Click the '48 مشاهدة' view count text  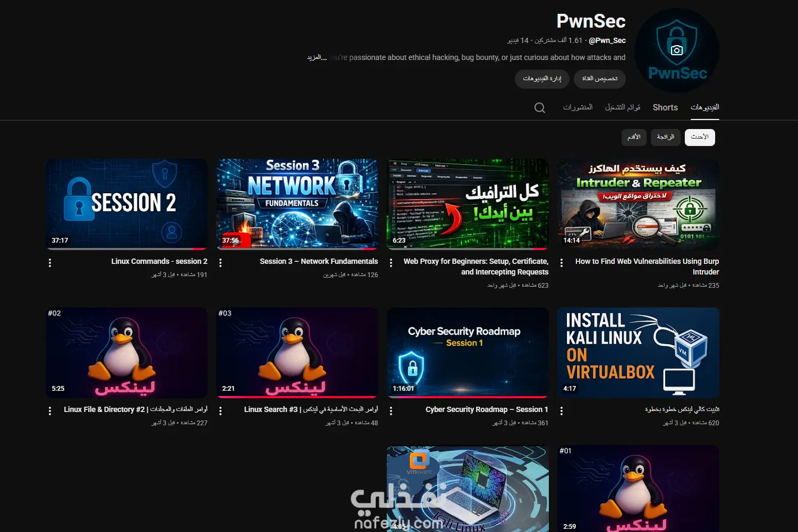[x=367, y=423]
